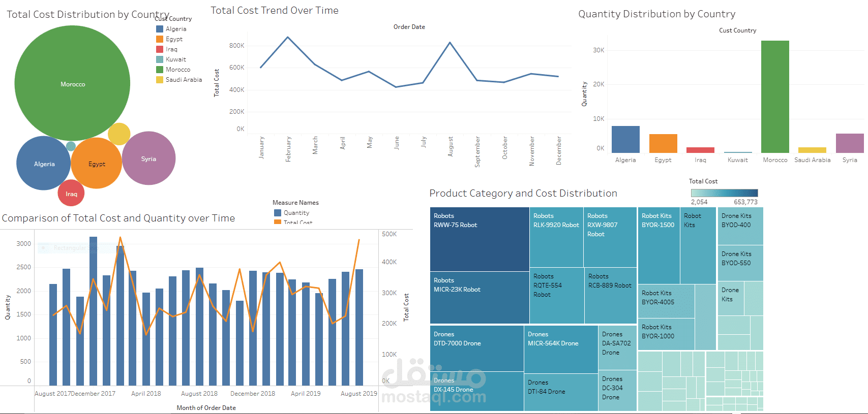Click the Iraq red legend swatch
868x414 pixels.
[160, 49]
